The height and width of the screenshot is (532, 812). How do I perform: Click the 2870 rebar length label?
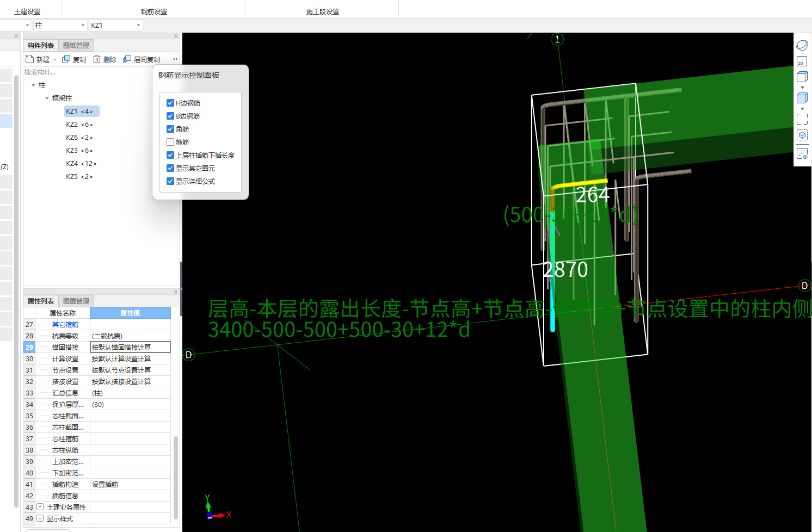click(x=566, y=269)
